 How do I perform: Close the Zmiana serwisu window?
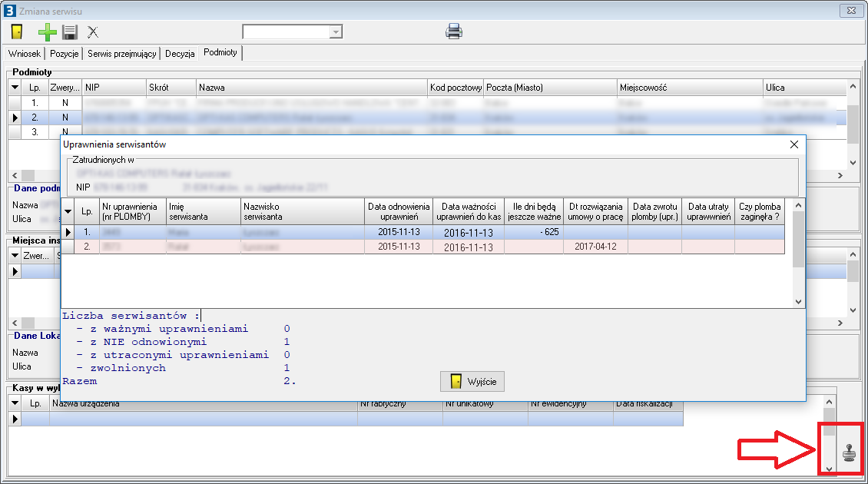851,11
